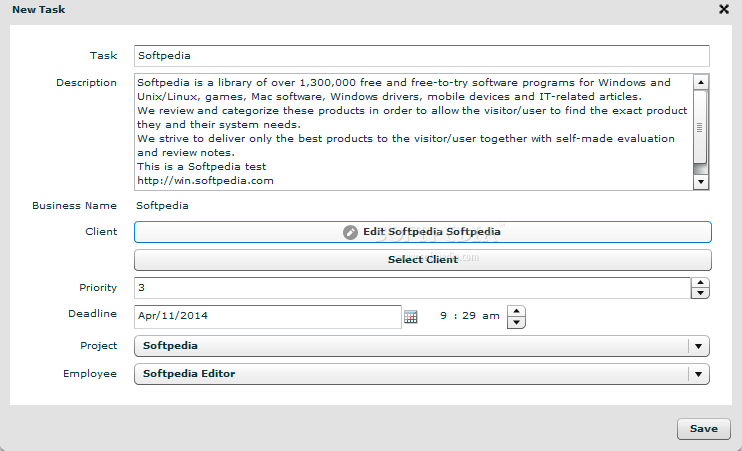Click the pencil icon on Edit Softpedia button

350,232
